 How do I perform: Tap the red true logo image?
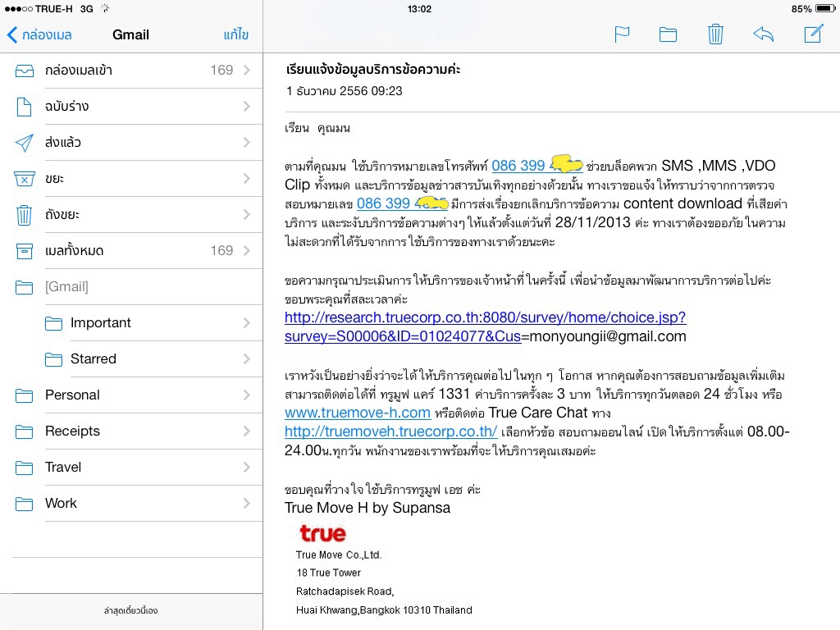322,533
